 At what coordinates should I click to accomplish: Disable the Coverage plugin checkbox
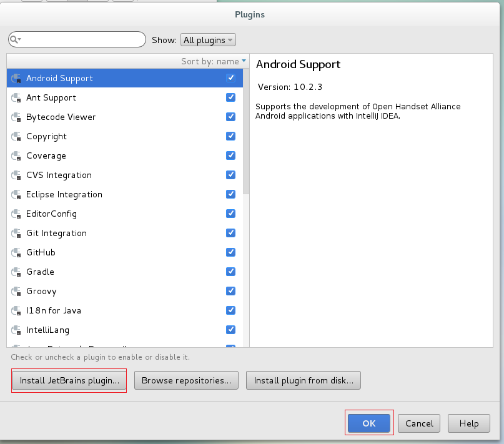230,155
